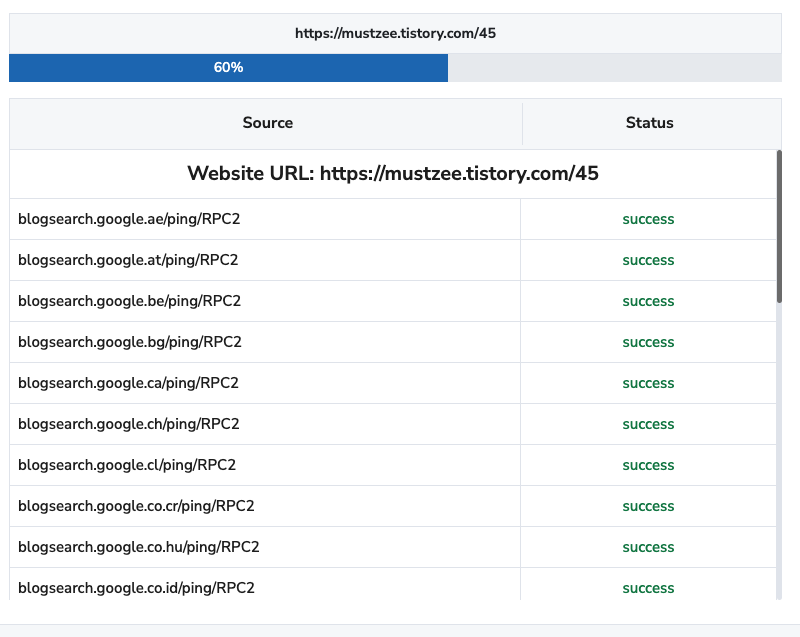Click success status for google.bg
Image resolution: width=800 pixels, height=637 pixels.
(x=648, y=342)
